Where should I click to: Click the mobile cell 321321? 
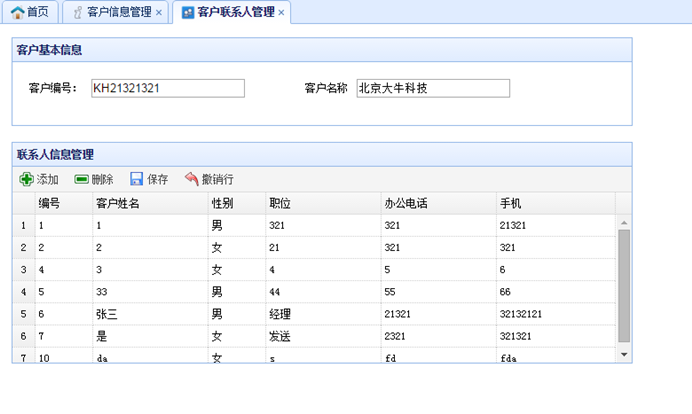(556, 336)
